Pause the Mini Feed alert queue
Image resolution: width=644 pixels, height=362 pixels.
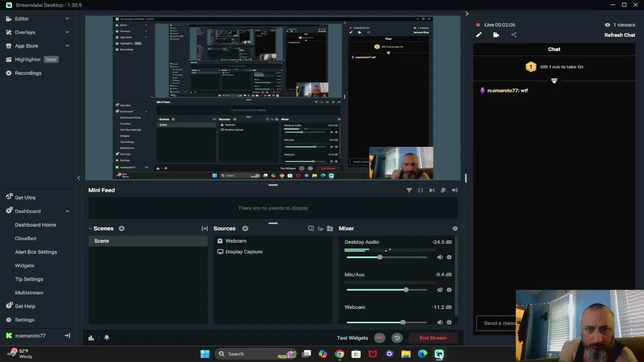click(x=421, y=190)
